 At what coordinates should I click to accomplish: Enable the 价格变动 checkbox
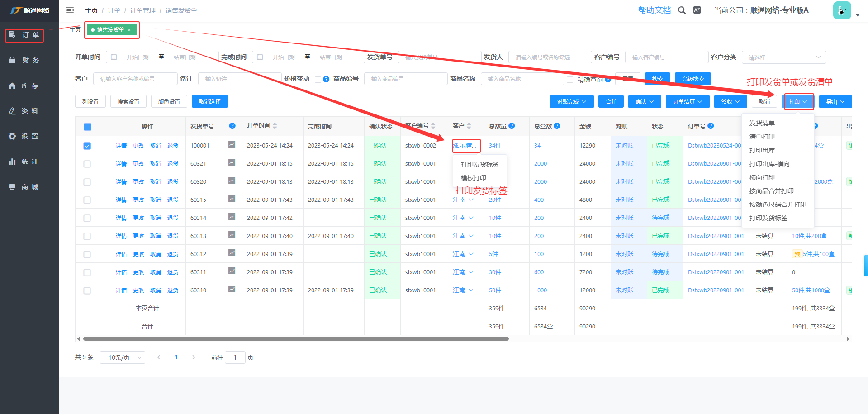pyautogui.click(x=318, y=80)
